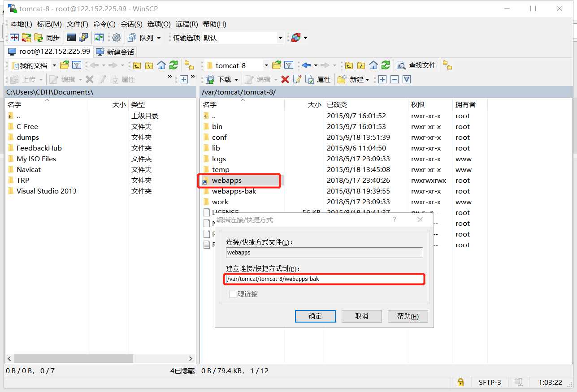Click remote 已改变 column header
577x392 pixels.
[366, 104]
